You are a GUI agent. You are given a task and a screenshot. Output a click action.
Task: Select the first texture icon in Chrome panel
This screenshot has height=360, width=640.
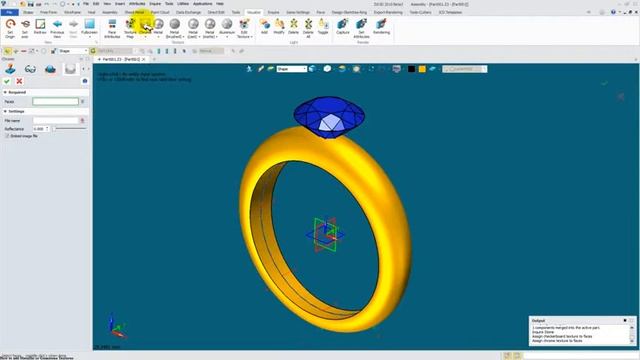[11, 69]
